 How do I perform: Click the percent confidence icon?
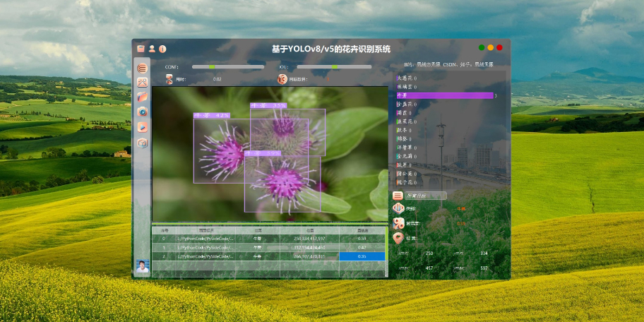pos(398,223)
